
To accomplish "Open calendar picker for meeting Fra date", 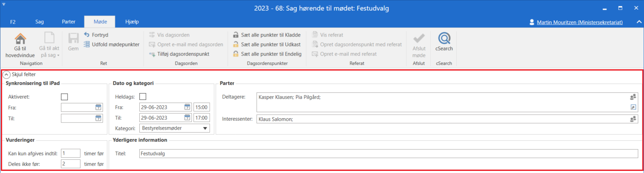I will 187,107.
